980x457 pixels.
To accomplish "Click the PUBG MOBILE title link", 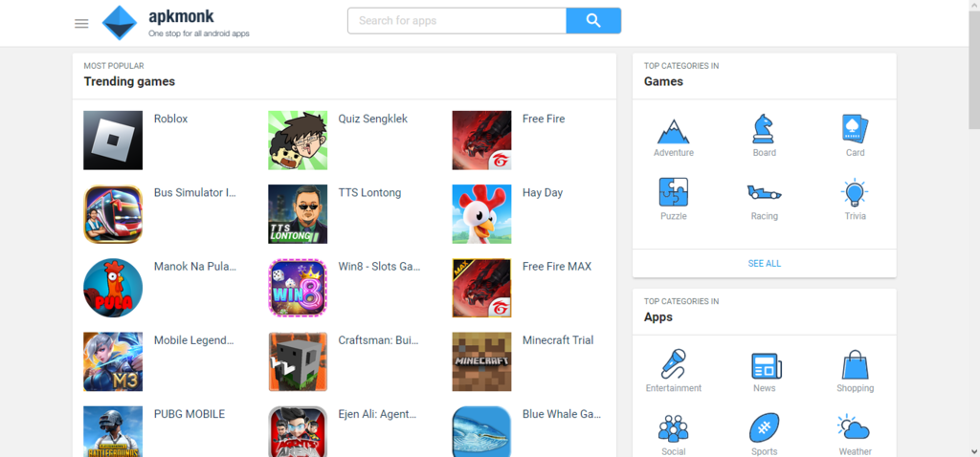I will (189, 413).
